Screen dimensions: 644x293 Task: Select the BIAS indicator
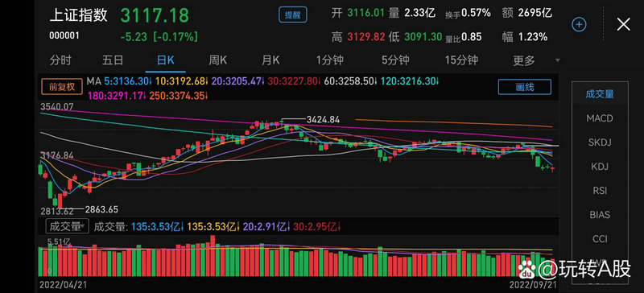(x=600, y=214)
